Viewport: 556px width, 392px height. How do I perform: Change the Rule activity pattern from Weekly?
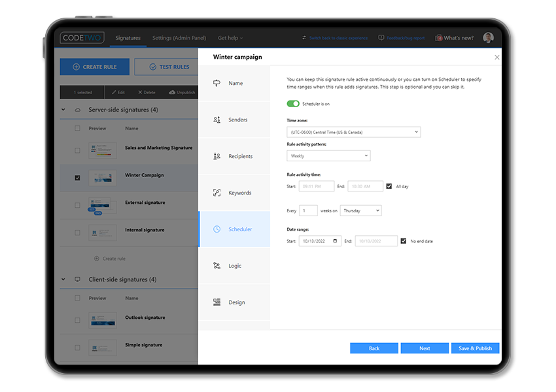pos(328,155)
